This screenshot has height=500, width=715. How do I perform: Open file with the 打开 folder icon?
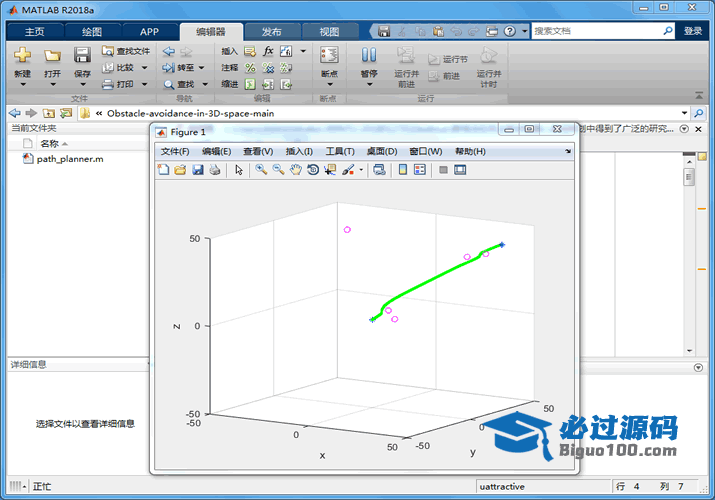tap(52, 56)
